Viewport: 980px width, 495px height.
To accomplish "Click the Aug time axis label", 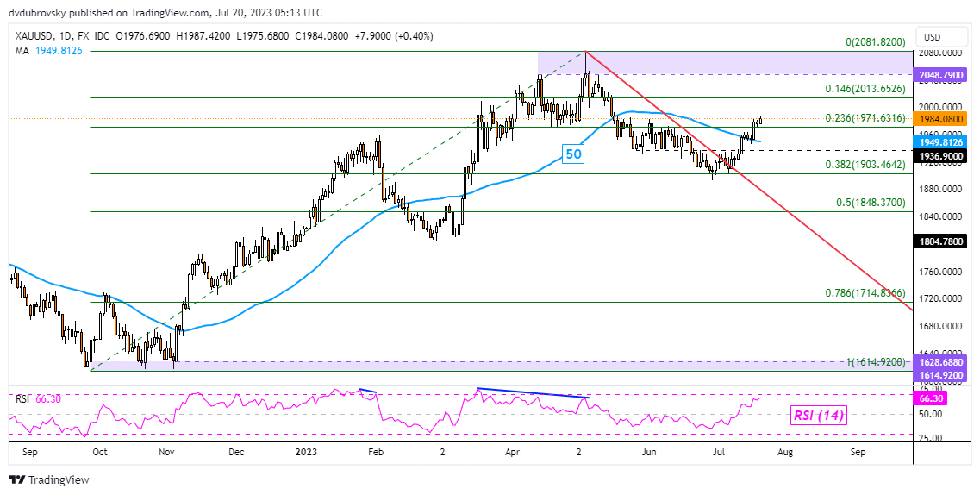I will 785,452.
